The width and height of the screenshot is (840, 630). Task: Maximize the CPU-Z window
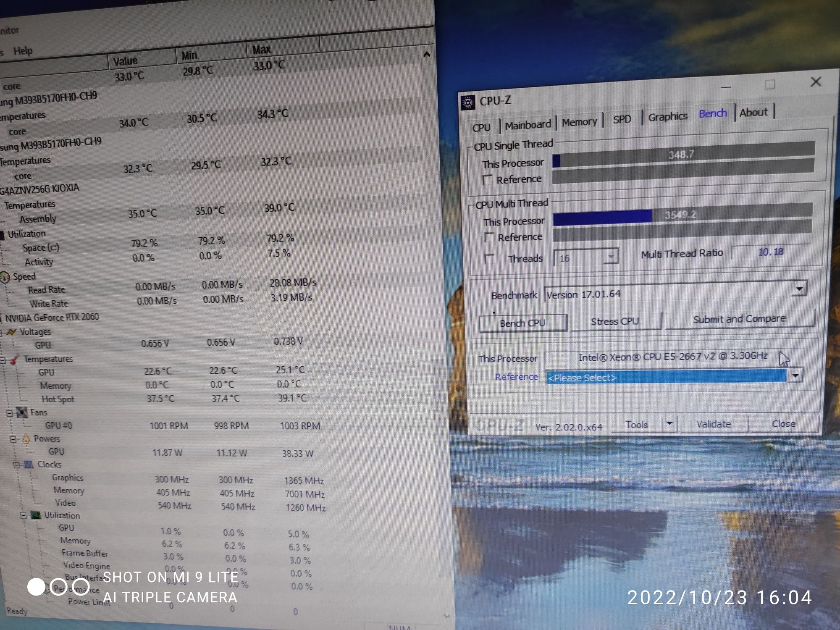(769, 84)
